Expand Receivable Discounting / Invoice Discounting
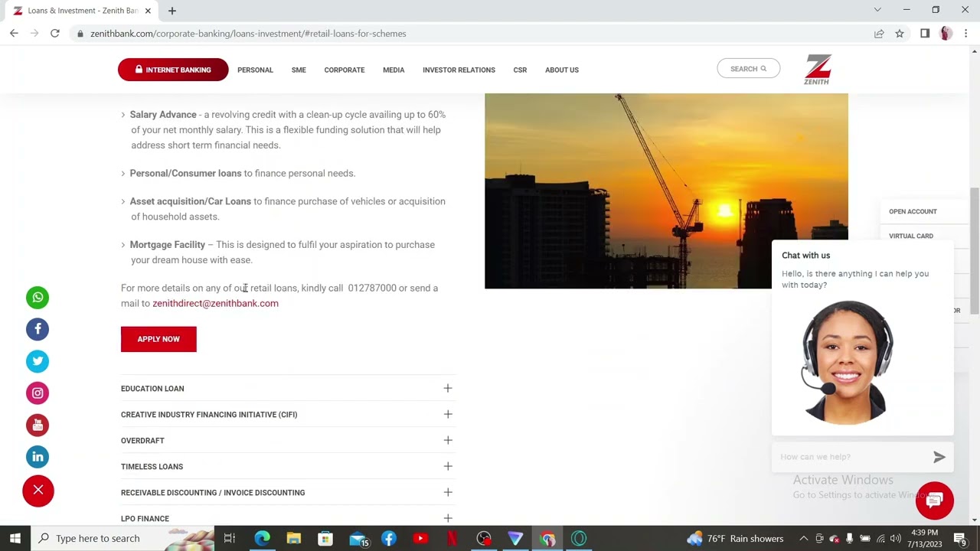 (287, 493)
